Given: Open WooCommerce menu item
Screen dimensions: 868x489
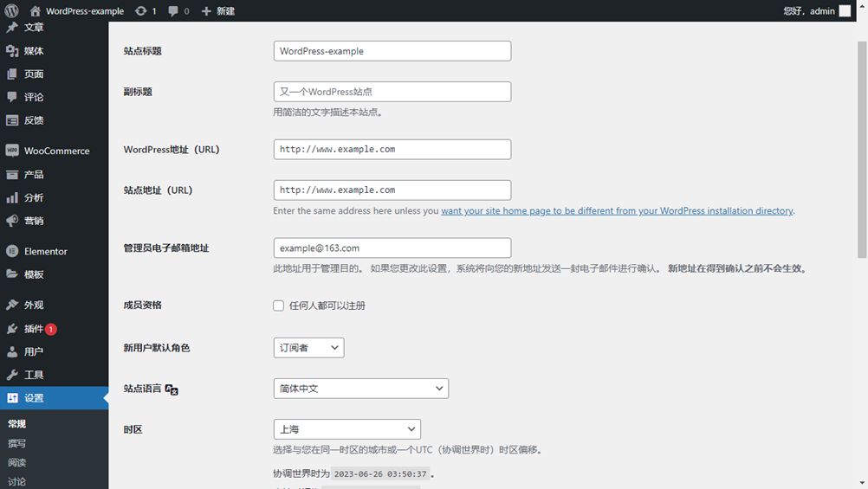Looking at the screenshot, I should [55, 151].
